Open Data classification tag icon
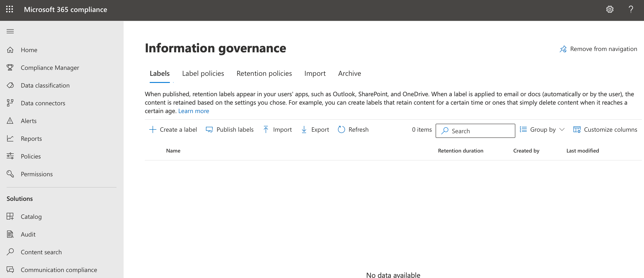644x278 pixels. (x=10, y=85)
